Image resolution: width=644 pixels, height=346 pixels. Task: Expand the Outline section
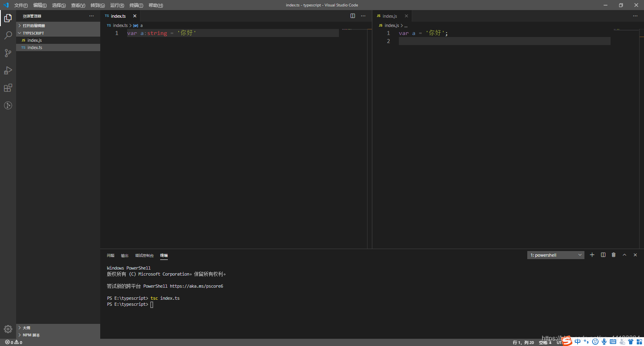point(58,327)
